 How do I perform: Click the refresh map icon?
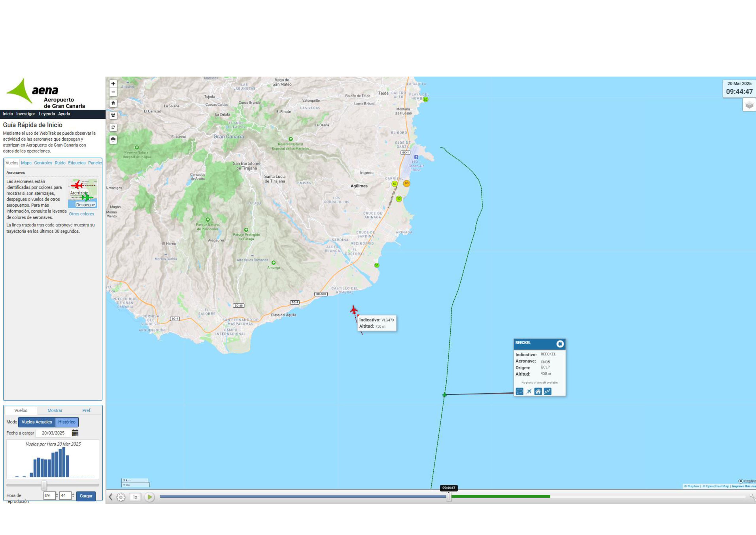click(113, 127)
